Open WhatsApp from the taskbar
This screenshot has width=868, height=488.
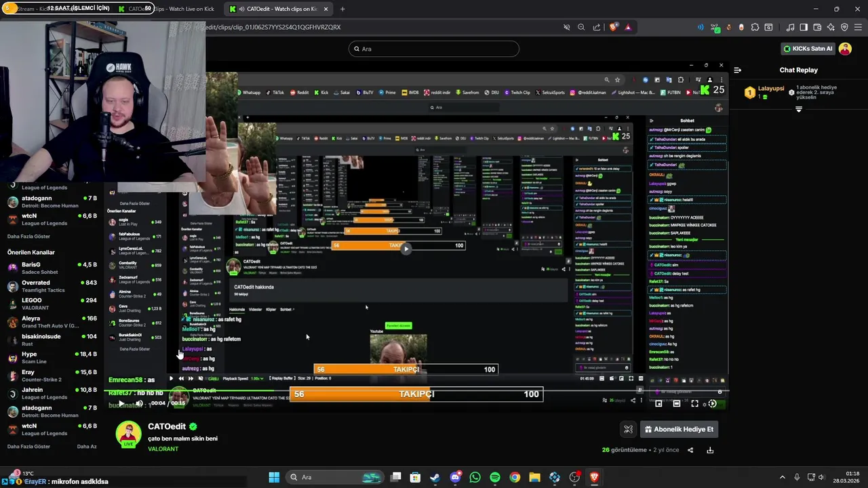(x=475, y=477)
